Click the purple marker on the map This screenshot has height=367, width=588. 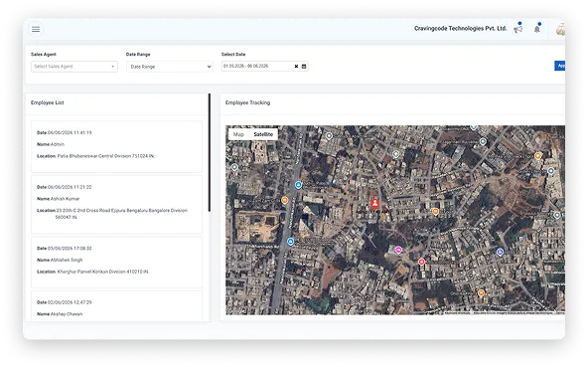(500, 252)
